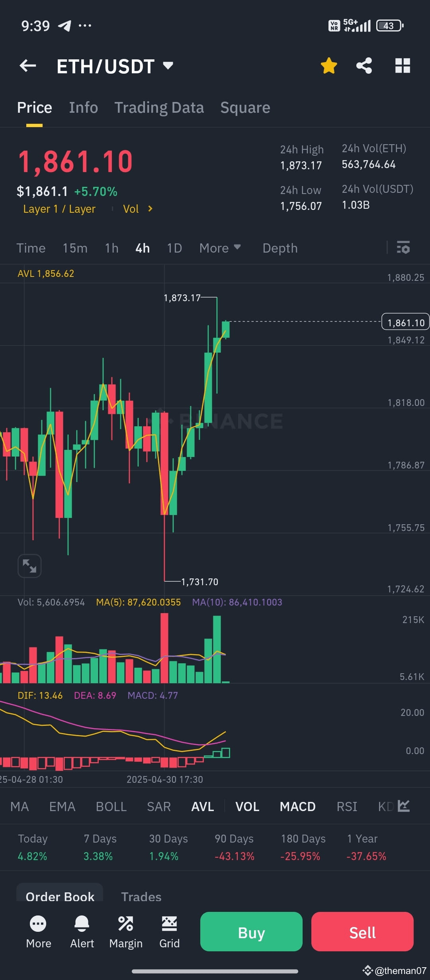The width and height of the screenshot is (430, 980).
Task: Expand chart to fullscreen view
Action: click(x=29, y=566)
